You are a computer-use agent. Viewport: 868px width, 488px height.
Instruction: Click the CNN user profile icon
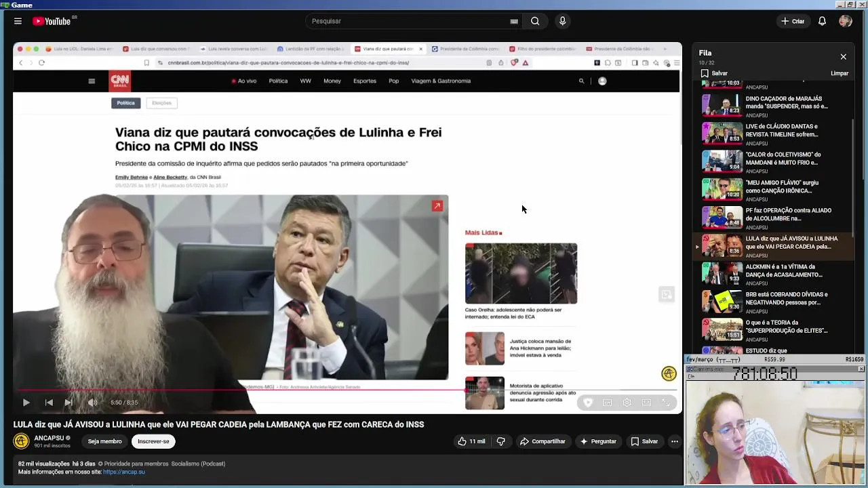coord(602,81)
